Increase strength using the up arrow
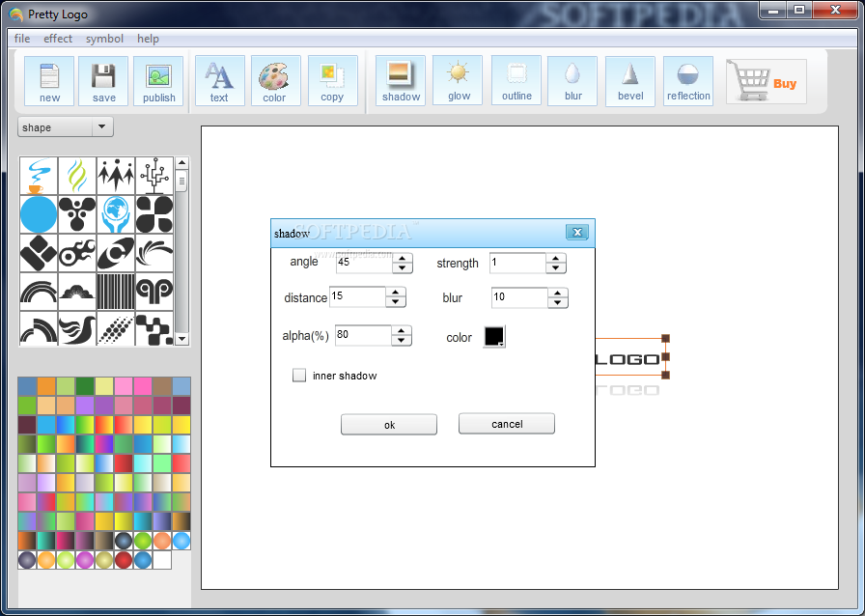The height and width of the screenshot is (616, 865). coord(555,259)
